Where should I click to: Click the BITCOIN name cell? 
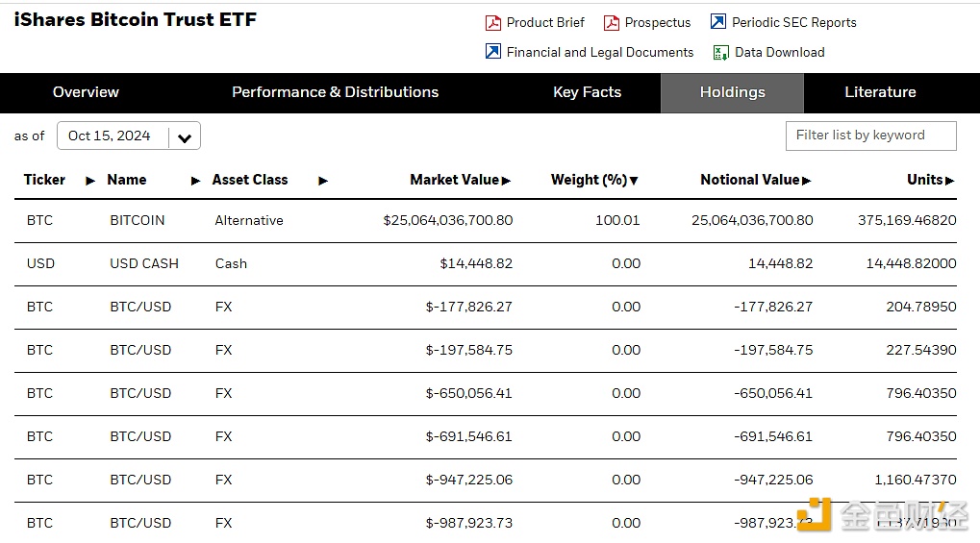[138, 221]
